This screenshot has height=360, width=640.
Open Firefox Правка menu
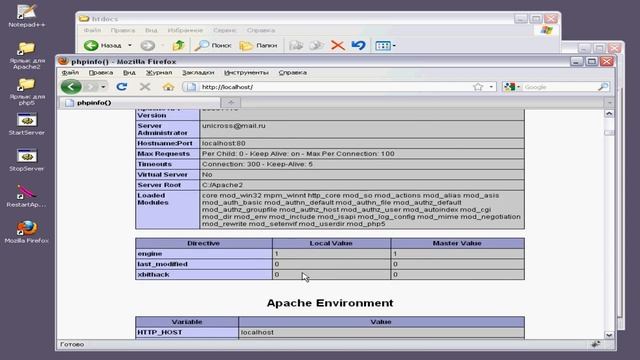click(x=101, y=72)
